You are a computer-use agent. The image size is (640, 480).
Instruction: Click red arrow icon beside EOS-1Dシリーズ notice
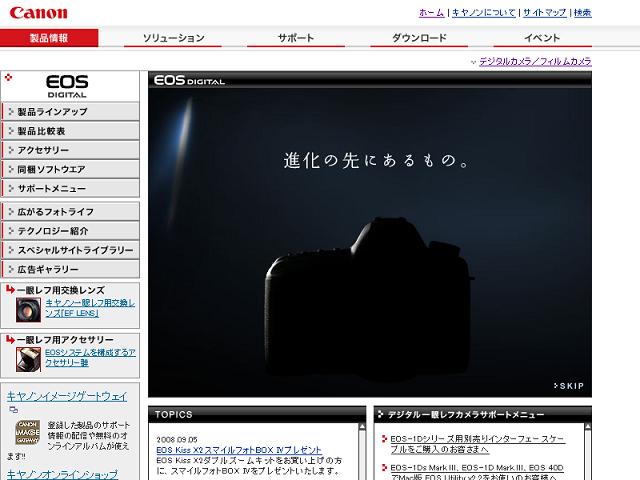pos(384,439)
